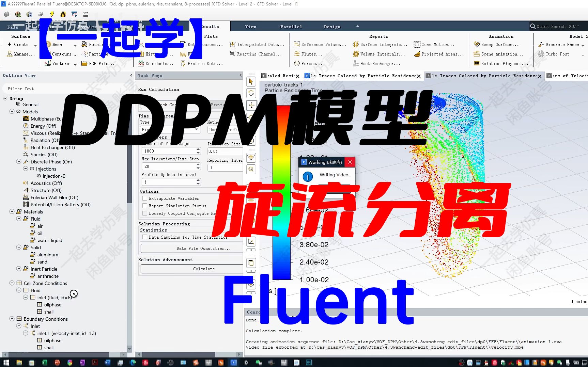This screenshot has width=588, height=367.
Task: Open Surface Integrals report
Action: [x=380, y=45]
